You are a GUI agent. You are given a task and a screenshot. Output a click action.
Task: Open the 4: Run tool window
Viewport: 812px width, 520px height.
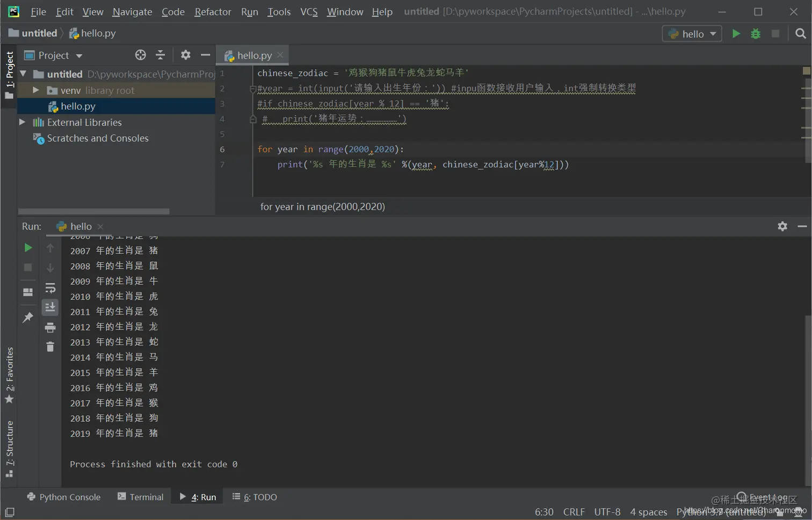[198, 497]
